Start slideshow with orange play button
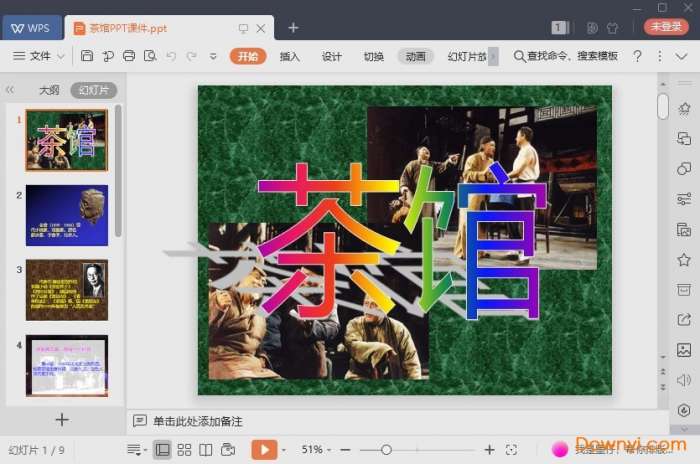This screenshot has height=464, width=700. (264, 450)
